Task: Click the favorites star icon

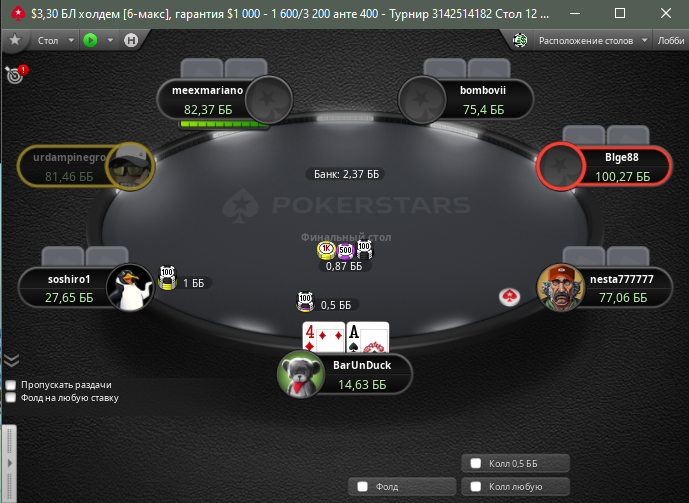Action: tap(15, 40)
